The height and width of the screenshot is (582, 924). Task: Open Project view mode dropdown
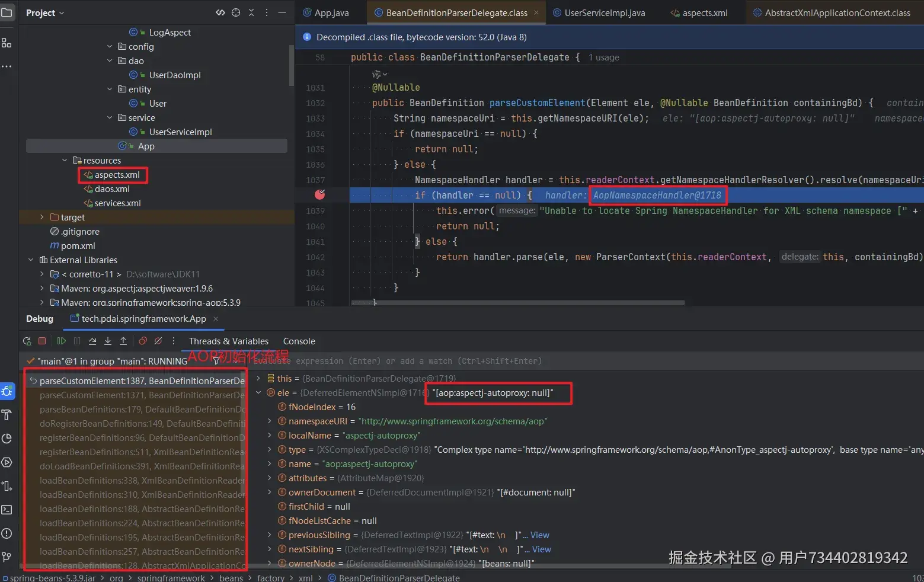pyautogui.click(x=45, y=12)
